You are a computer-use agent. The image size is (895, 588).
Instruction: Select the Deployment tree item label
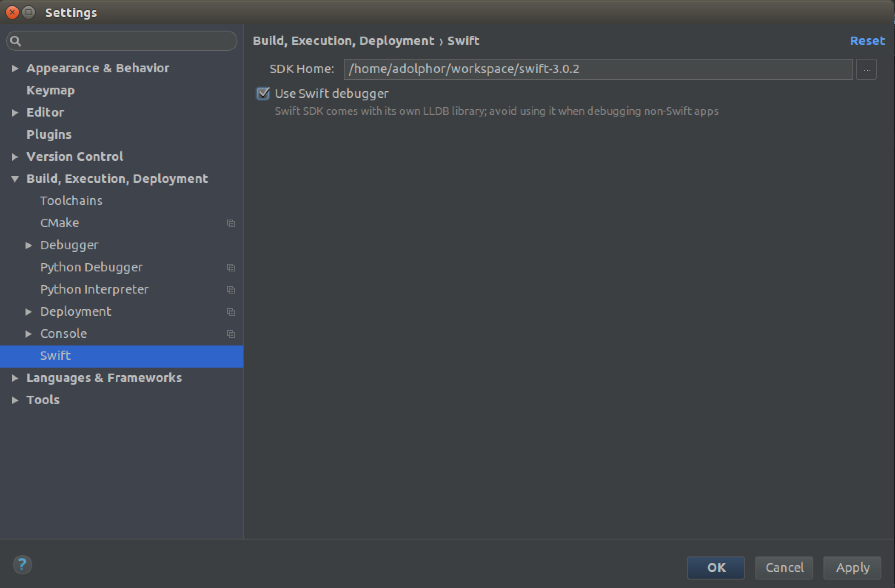pyautogui.click(x=76, y=311)
